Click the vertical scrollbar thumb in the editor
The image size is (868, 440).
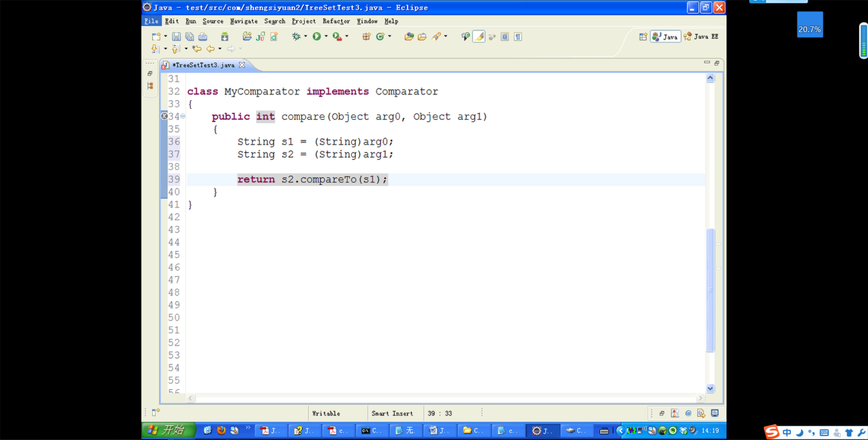(710, 290)
